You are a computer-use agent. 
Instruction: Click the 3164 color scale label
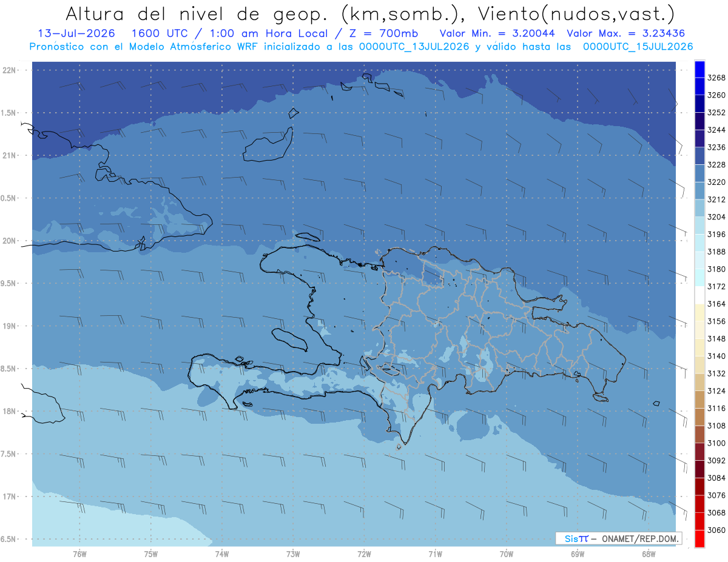point(716,304)
